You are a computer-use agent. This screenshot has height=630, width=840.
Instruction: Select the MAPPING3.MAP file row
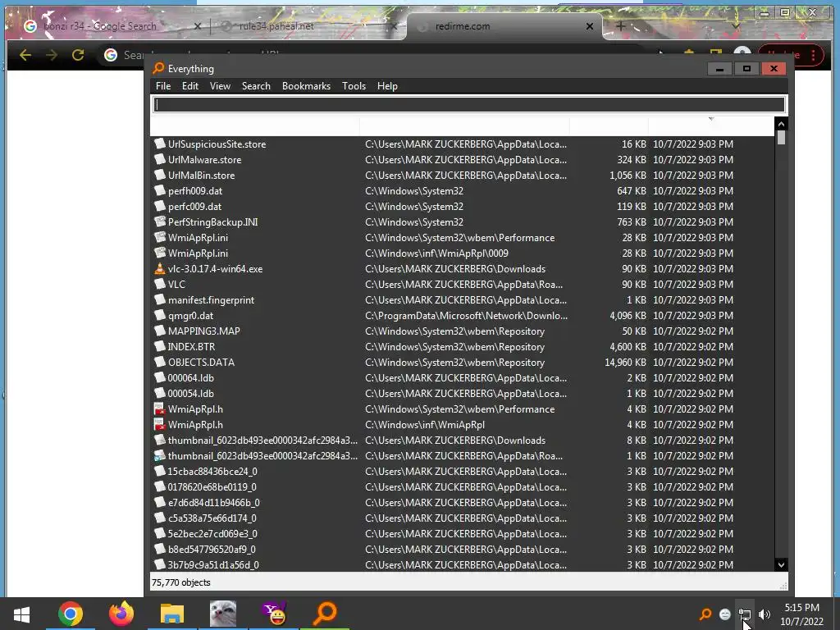(x=463, y=331)
